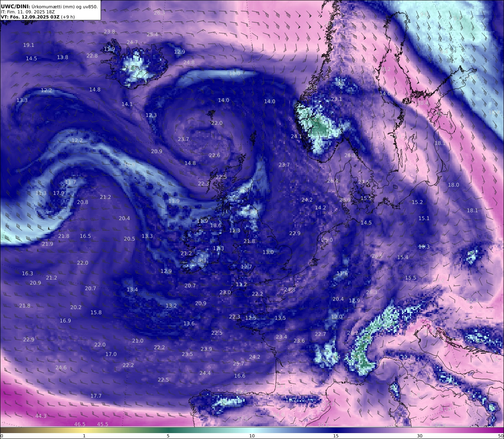The width and height of the screenshot is (504, 439).
Task: Click the map value 46.5
Action: coord(80,424)
